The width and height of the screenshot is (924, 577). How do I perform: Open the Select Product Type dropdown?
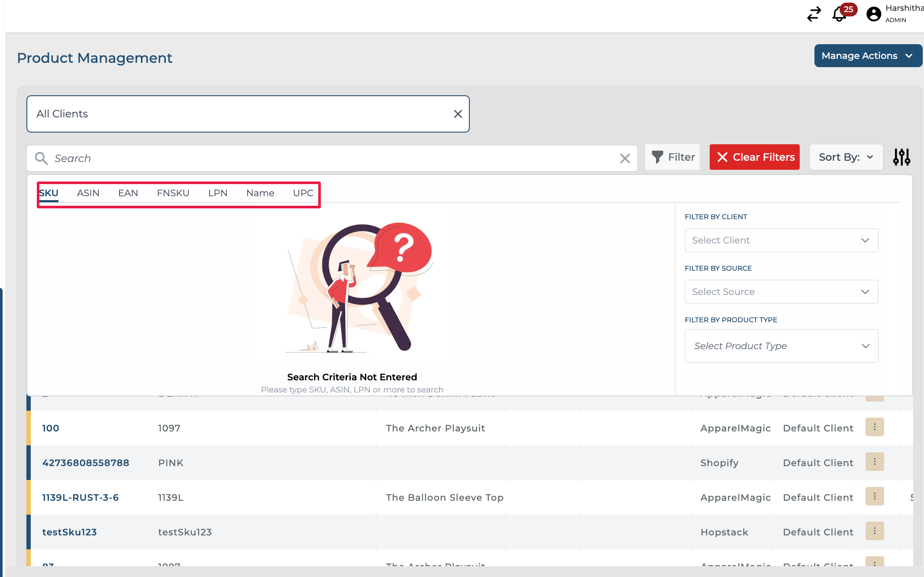[x=781, y=346]
